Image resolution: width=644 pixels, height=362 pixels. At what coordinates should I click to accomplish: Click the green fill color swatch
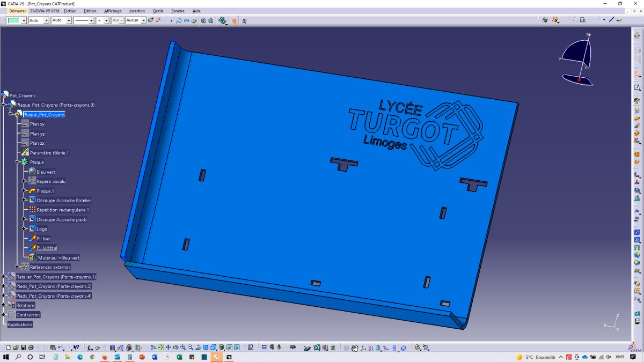point(13,20)
